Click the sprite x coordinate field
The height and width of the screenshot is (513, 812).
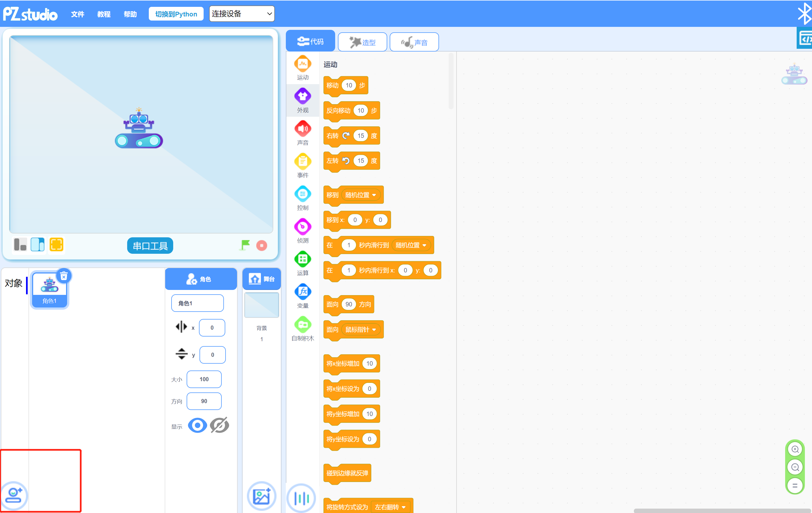coord(212,327)
